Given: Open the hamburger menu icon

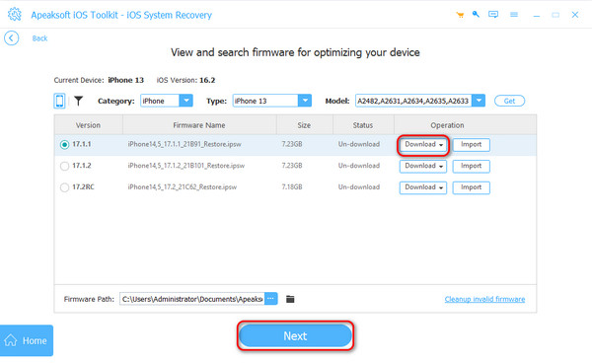Looking at the screenshot, I should (x=514, y=15).
